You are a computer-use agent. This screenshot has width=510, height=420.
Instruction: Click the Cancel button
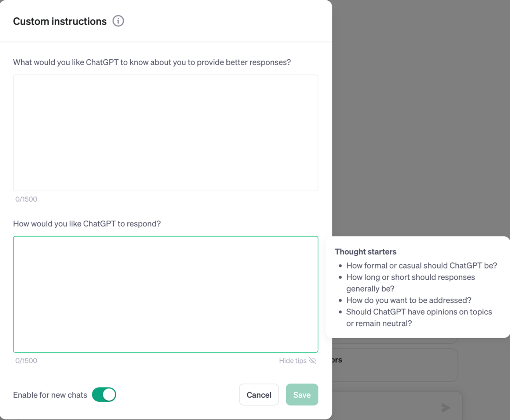(x=259, y=395)
